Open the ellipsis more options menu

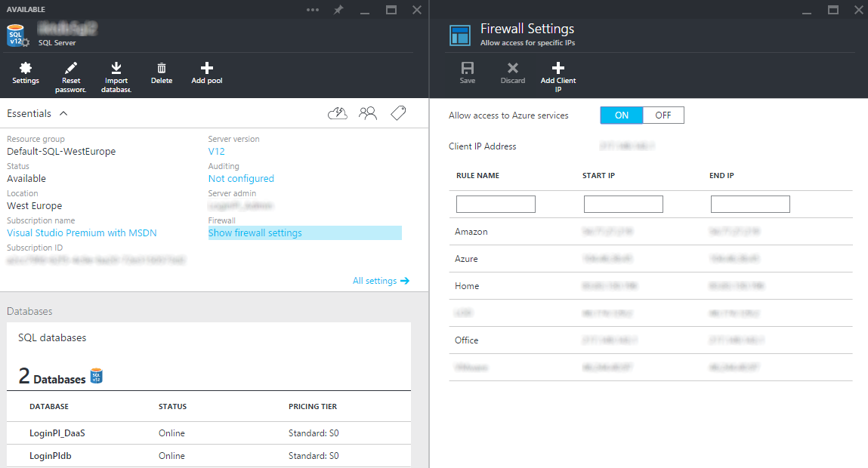point(313,10)
